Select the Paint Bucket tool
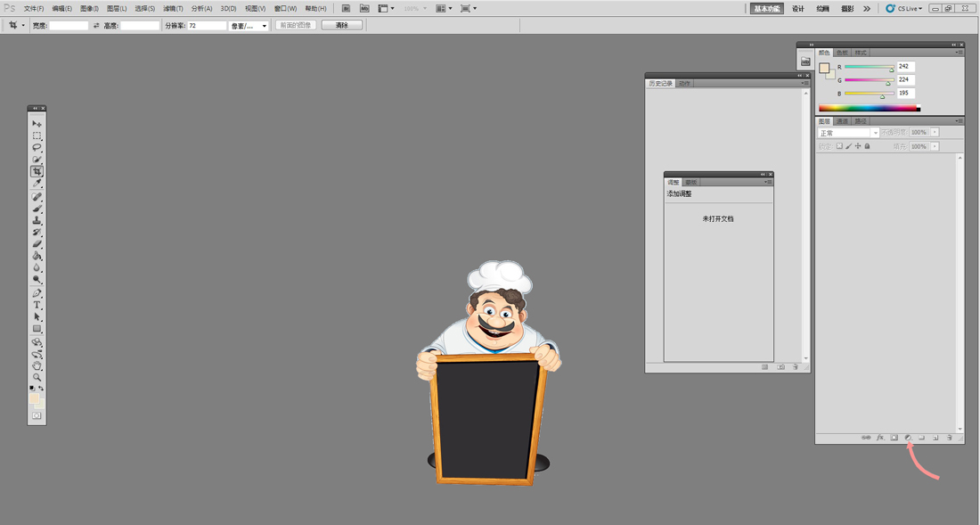The height and width of the screenshot is (525, 980). (37, 256)
